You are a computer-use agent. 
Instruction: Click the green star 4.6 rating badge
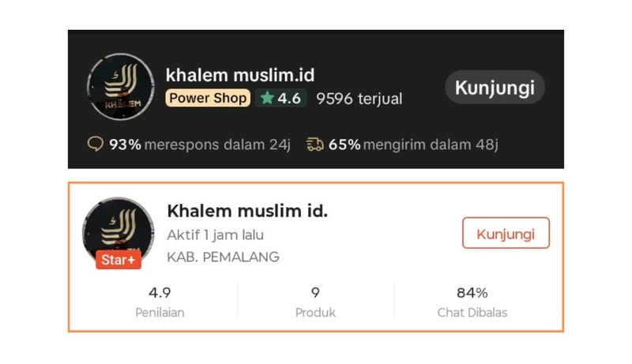[x=280, y=99]
